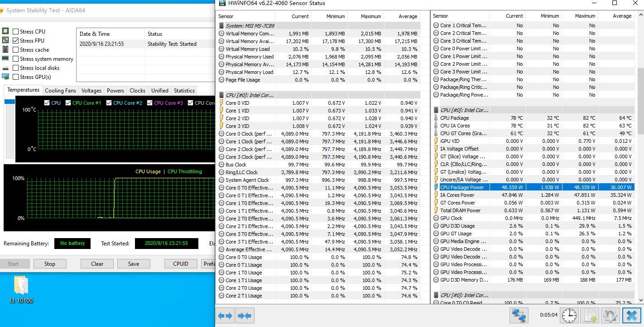
Task: Click the lightning icon beside Core 0 VID
Action: click(x=221, y=103)
